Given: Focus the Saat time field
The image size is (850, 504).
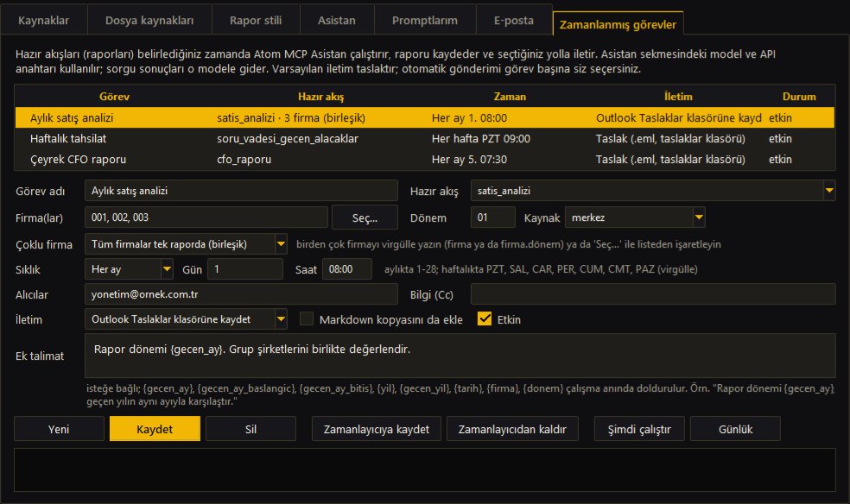Looking at the screenshot, I should click(347, 269).
